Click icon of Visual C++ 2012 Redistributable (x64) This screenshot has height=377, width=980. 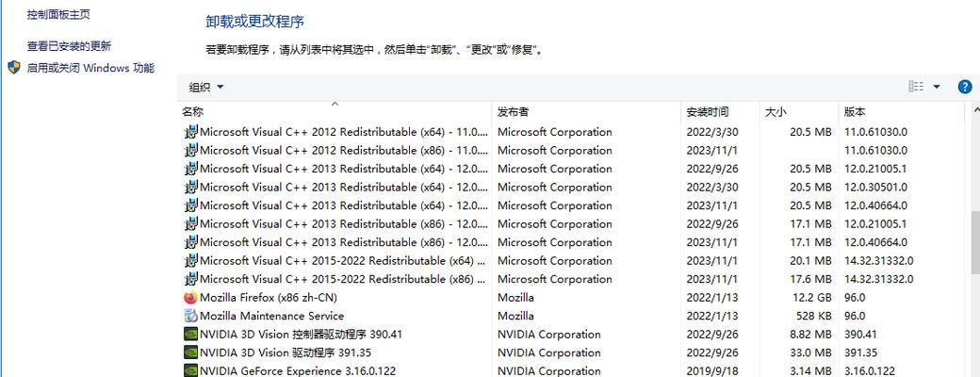[x=191, y=132]
